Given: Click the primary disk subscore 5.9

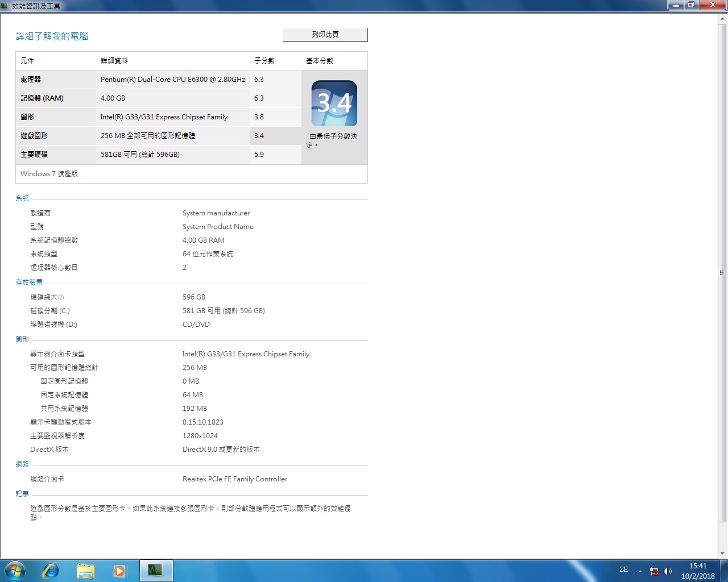Looking at the screenshot, I should (x=259, y=155).
